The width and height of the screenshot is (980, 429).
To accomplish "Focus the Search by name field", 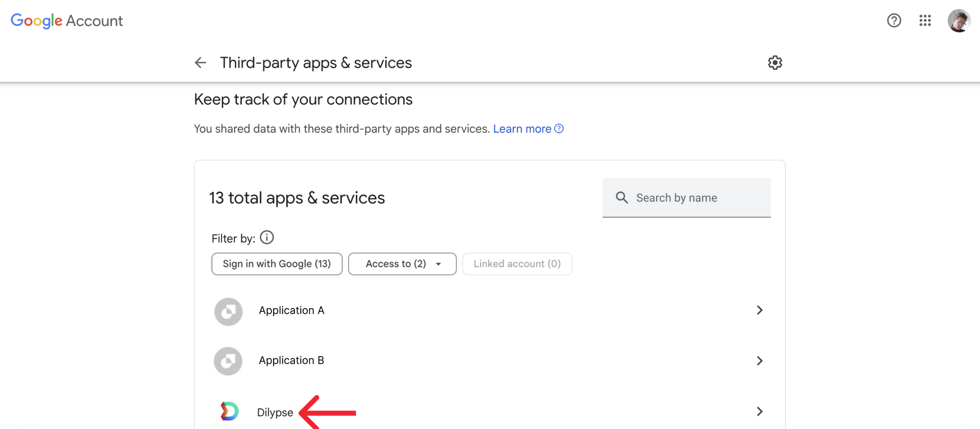I will pyautogui.click(x=687, y=197).
